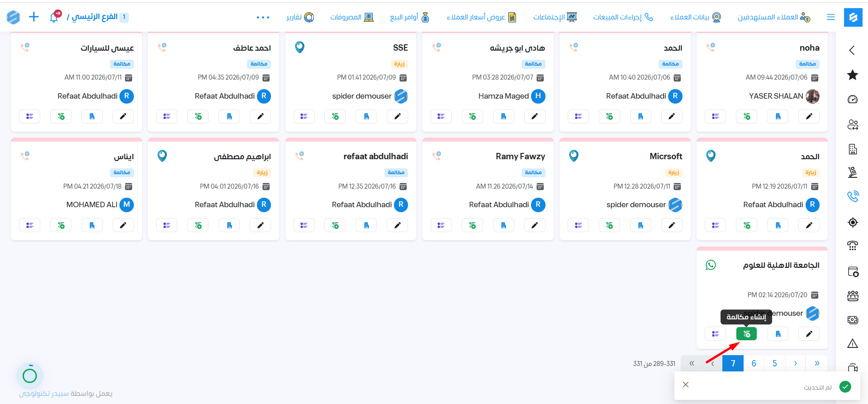Image resolution: width=868 pixels, height=404 pixels.
Task: Open the favorites star sidebar icon
Action: tap(853, 75)
